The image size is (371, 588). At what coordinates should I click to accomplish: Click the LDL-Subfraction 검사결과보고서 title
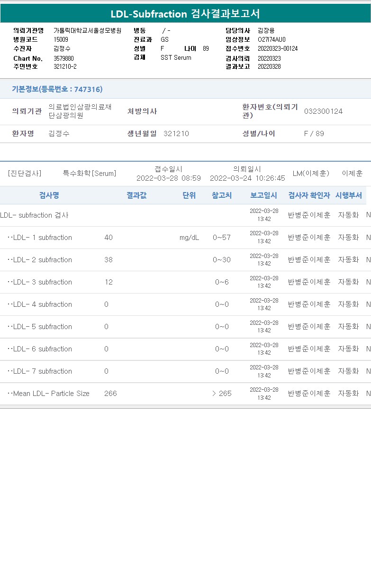point(185,14)
